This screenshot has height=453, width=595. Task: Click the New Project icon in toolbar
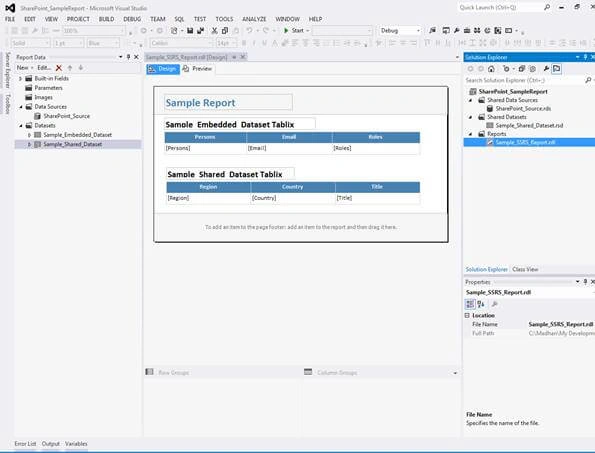coord(174,31)
